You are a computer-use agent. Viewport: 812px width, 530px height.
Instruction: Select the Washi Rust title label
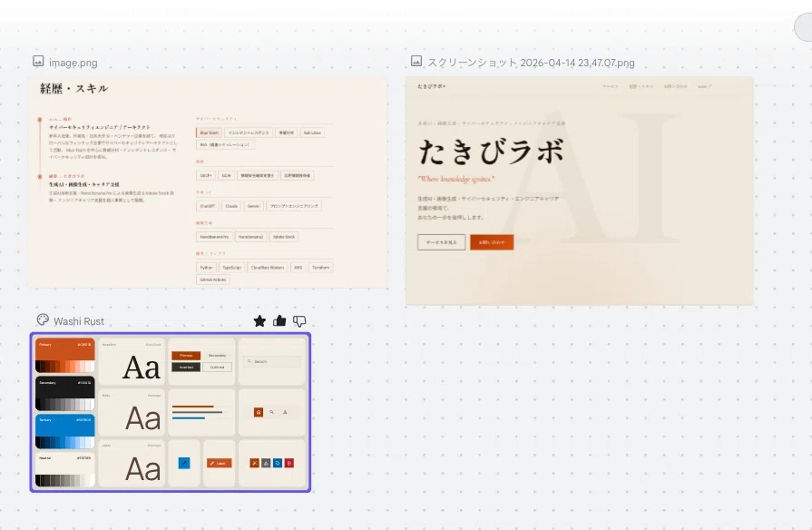pos(79,321)
